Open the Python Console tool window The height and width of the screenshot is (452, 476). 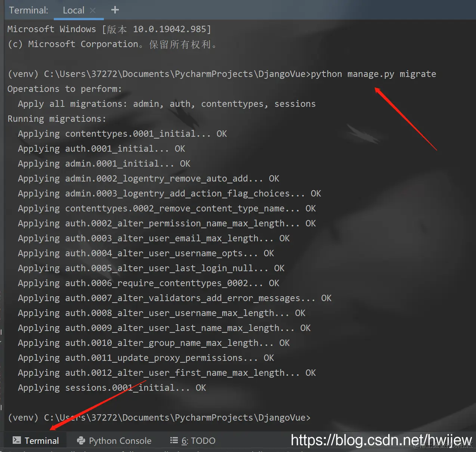tap(114, 440)
